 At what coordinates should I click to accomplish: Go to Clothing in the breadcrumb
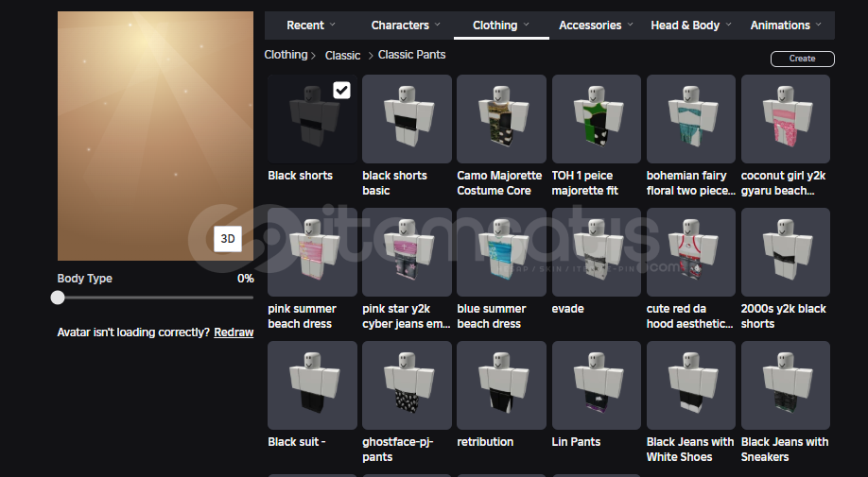tap(286, 55)
